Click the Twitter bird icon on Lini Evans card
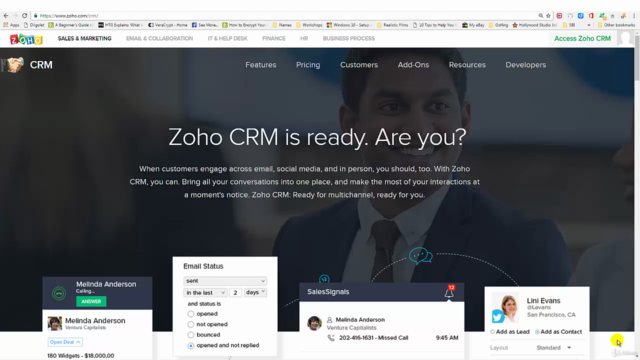The image size is (640, 360). coord(498,316)
